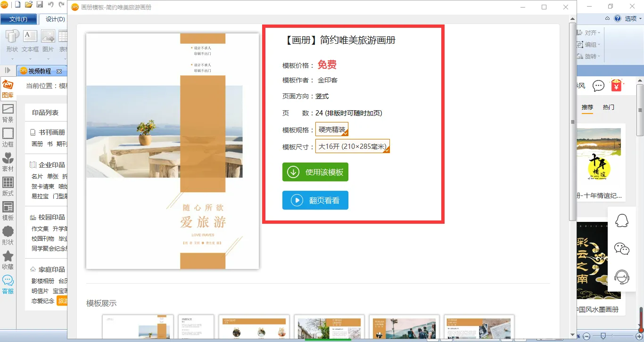Open the 易拉宝 category link
The image size is (644, 342).
[40, 196]
